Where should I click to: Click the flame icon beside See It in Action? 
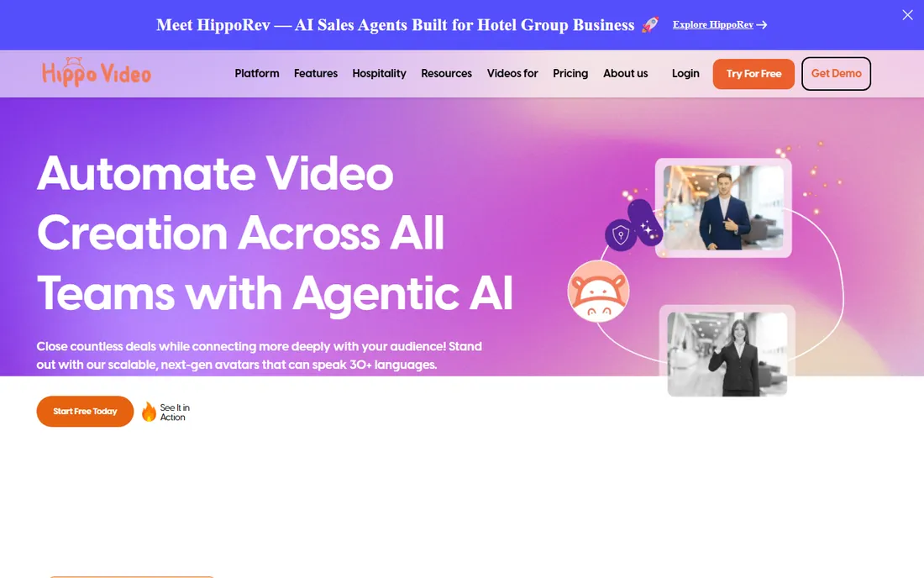(149, 412)
